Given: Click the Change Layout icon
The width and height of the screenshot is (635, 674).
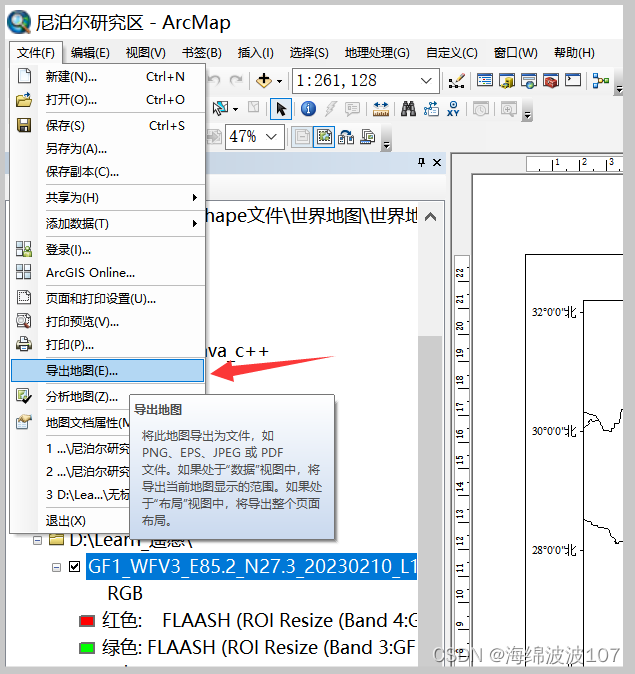Looking at the screenshot, I should click(346, 137).
